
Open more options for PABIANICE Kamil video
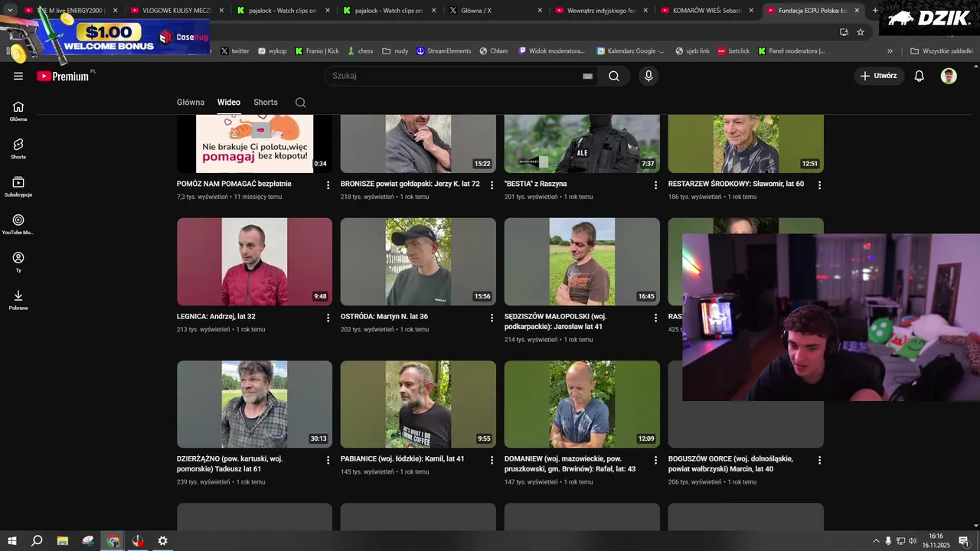coord(492,460)
